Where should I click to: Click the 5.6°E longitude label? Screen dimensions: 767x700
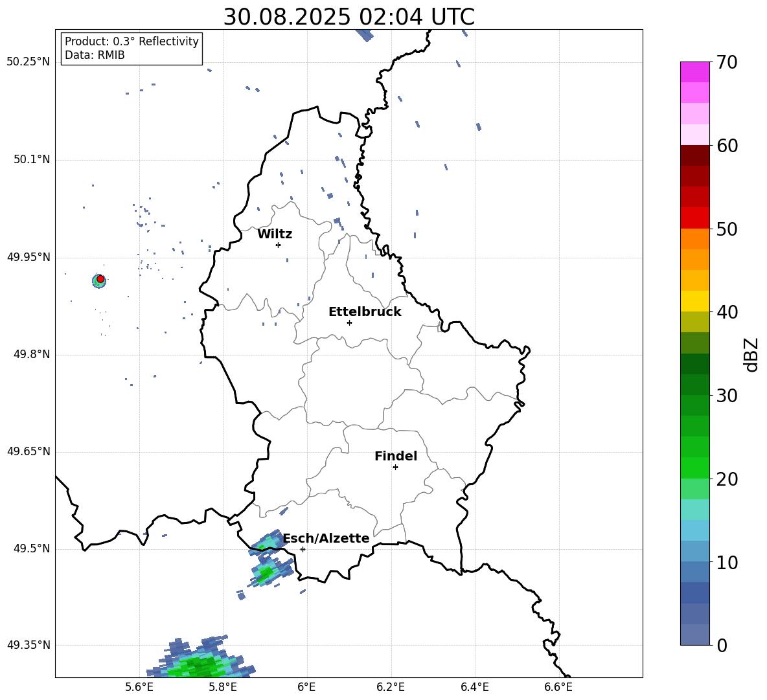tap(139, 687)
